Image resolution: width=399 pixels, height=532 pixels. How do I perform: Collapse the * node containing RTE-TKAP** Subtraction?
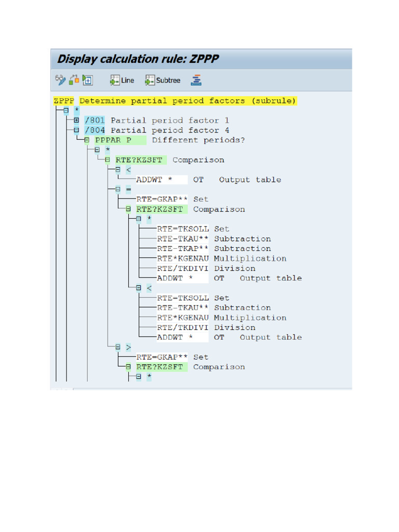coord(139,219)
